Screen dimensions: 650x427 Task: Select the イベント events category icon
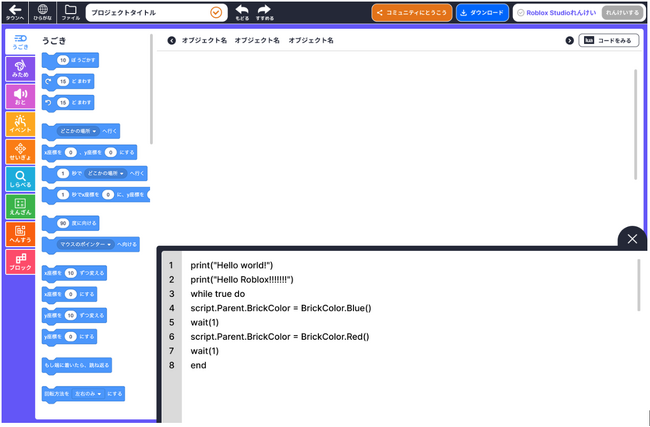[x=20, y=124]
